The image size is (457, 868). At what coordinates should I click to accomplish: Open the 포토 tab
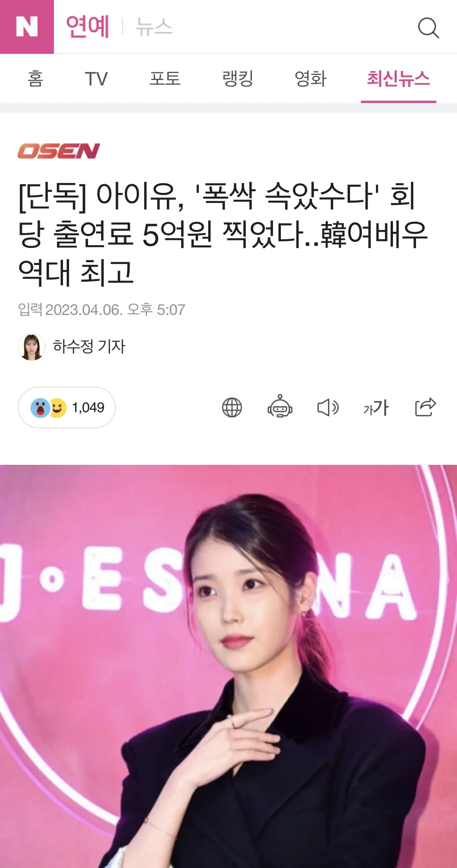[x=165, y=78]
